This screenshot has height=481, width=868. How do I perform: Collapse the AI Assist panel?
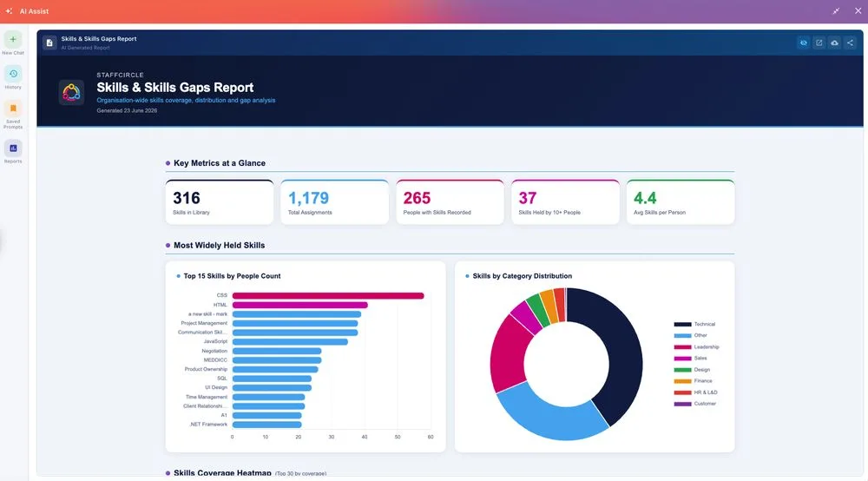(x=836, y=11)
